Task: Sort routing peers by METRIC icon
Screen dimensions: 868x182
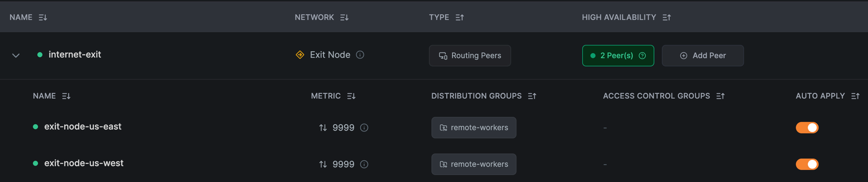Action: [351, 96]
